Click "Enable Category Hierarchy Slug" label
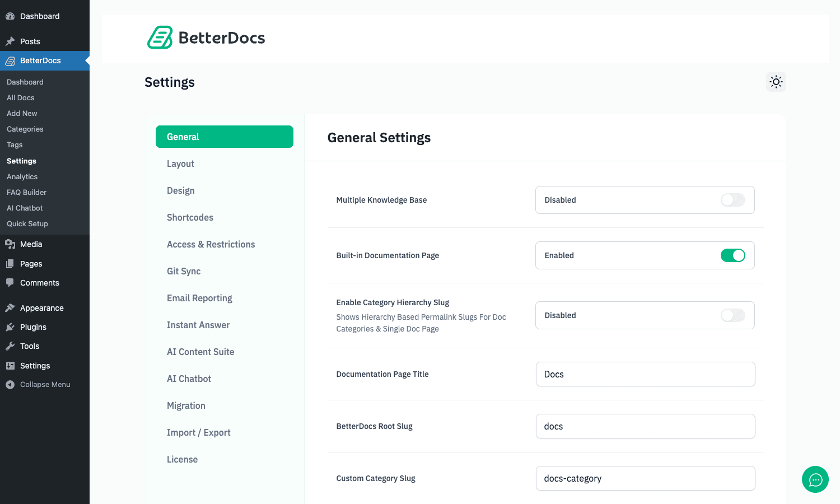 [393, 302]
